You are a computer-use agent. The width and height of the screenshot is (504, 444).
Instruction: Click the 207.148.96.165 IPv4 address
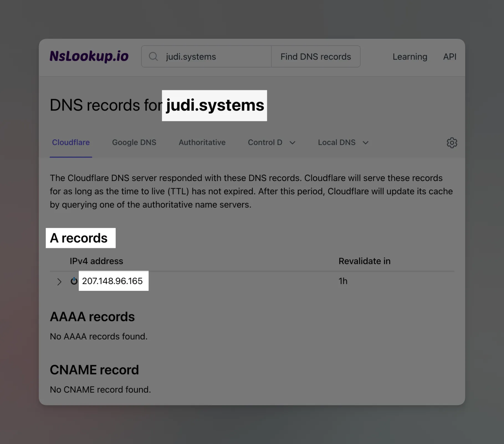(112, 281)
